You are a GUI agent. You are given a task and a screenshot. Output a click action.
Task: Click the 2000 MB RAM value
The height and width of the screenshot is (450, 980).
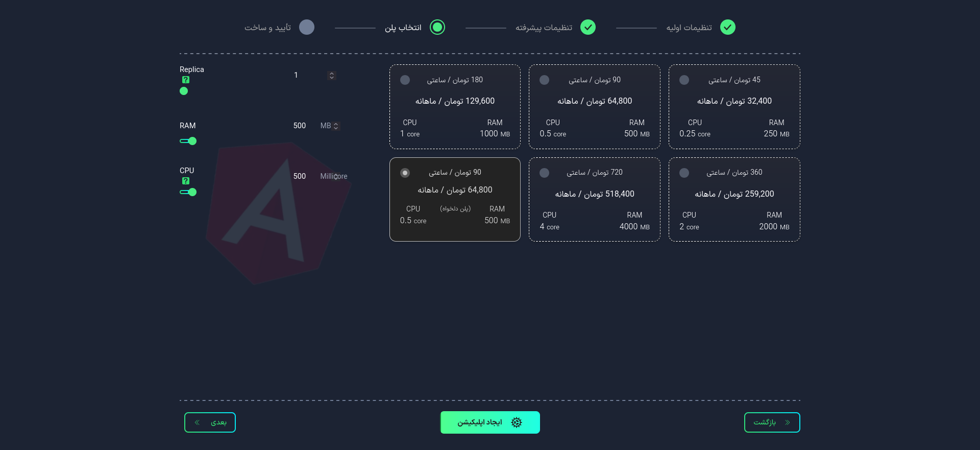(774, 226)
